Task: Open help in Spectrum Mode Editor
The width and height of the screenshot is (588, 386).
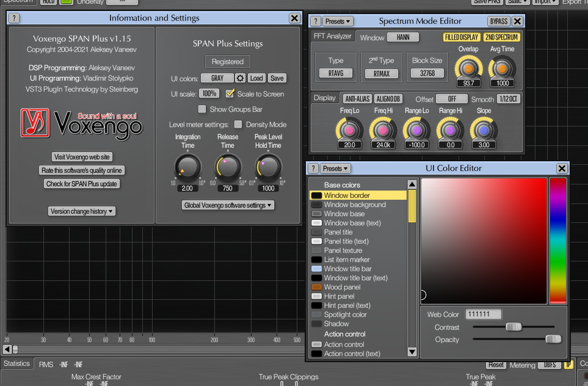Action: [x=316, y=21]
